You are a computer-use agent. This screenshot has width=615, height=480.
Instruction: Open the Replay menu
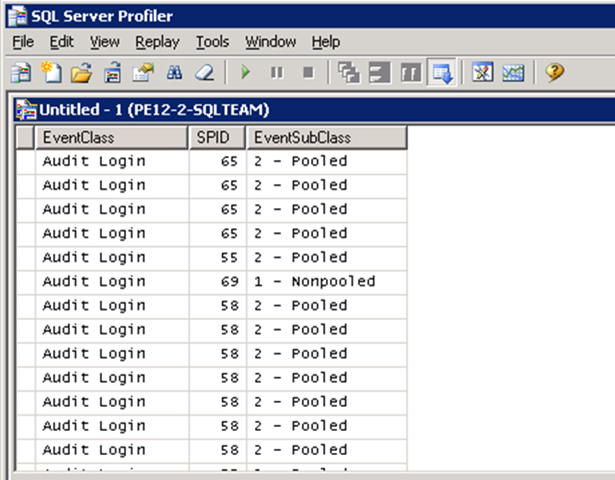click(157, 42)
